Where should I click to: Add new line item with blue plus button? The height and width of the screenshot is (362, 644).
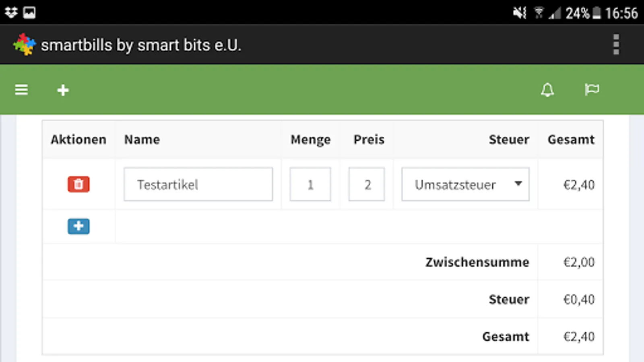[78, 226]
